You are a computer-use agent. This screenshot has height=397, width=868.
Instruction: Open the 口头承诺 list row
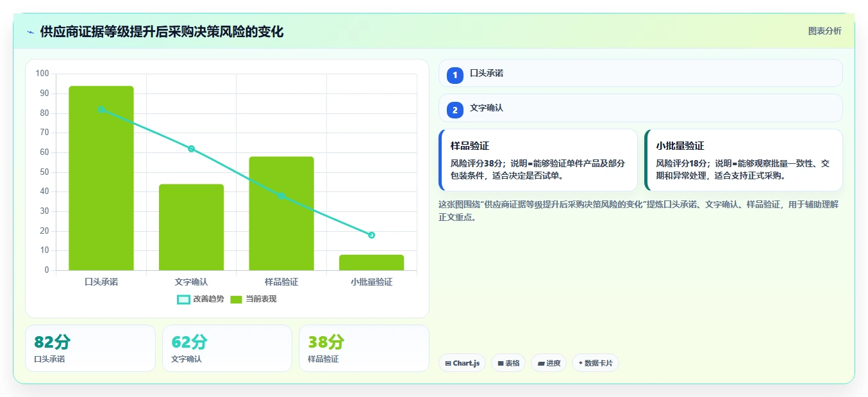click(x=640, y=73)
